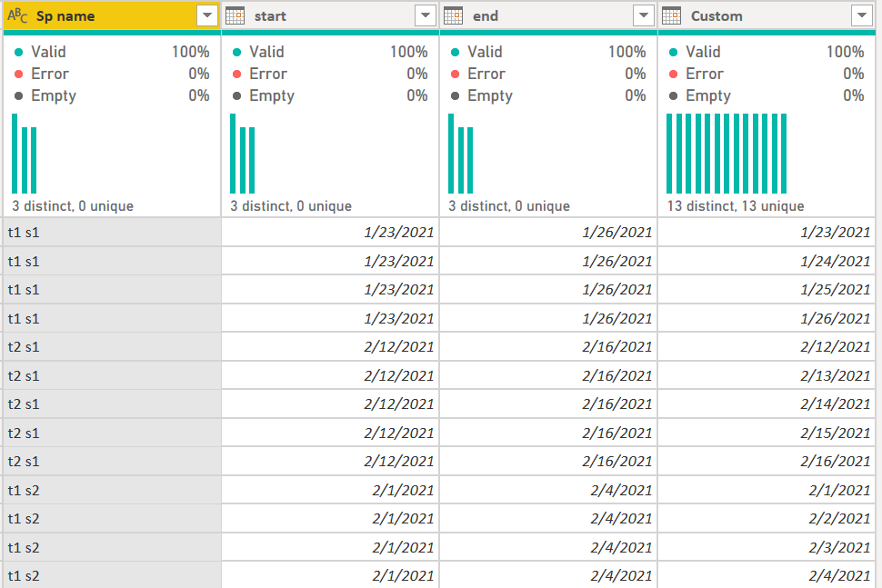Click Sp name cell in row with Custom 2/1/2021
The image size is (882, 588).
(x=112, y=491)
